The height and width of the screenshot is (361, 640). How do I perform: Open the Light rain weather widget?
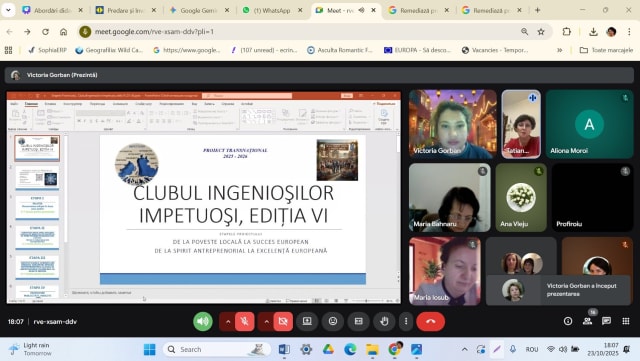pyautogui.click(x=30, y=349)
